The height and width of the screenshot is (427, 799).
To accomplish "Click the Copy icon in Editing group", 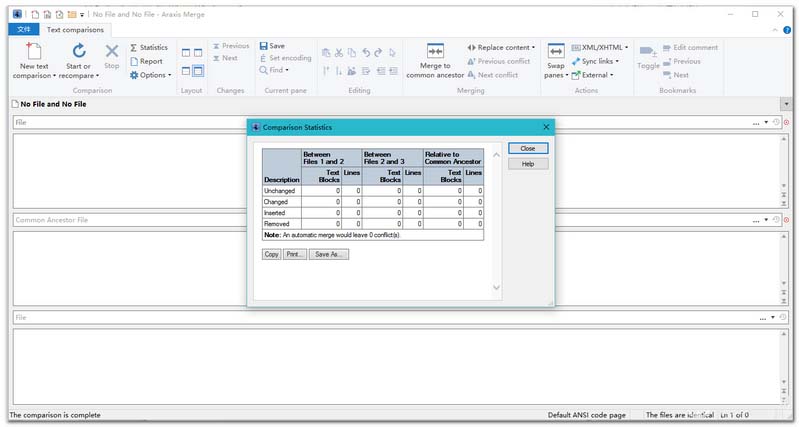I will click(x=352, y=52).
